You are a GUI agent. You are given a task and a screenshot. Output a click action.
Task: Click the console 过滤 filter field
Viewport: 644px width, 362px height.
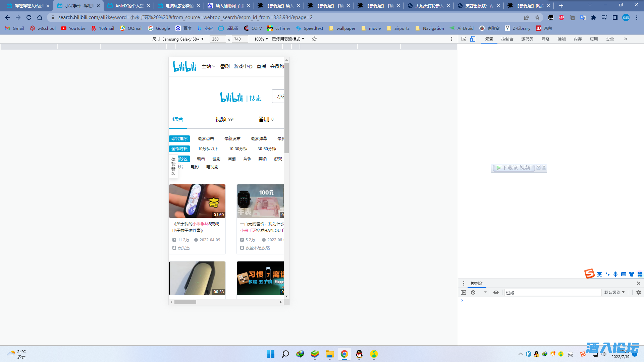click(553, 292)
